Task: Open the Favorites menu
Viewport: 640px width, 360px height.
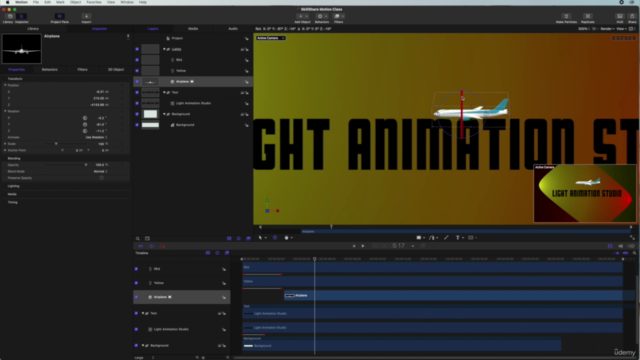Action: pos(93,2)
